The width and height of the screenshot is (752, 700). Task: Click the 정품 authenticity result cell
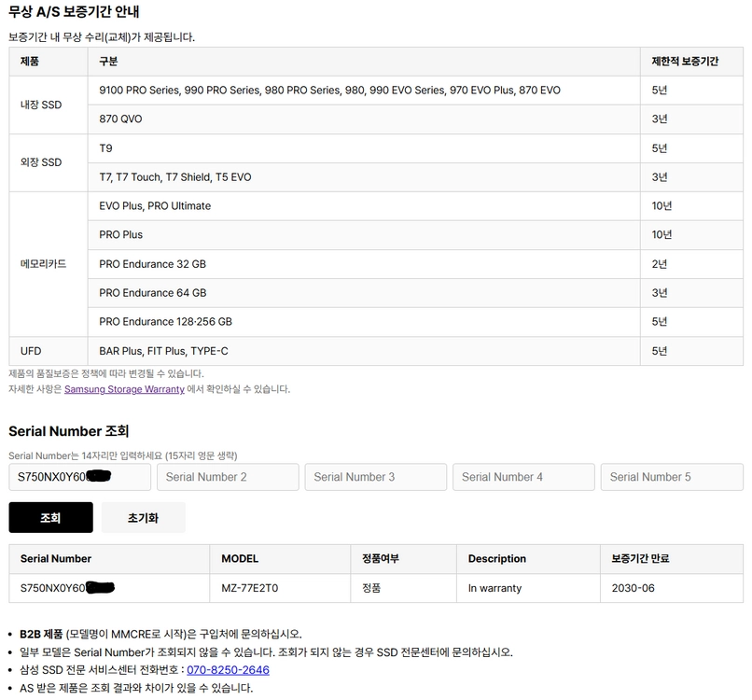coord(403,588)
